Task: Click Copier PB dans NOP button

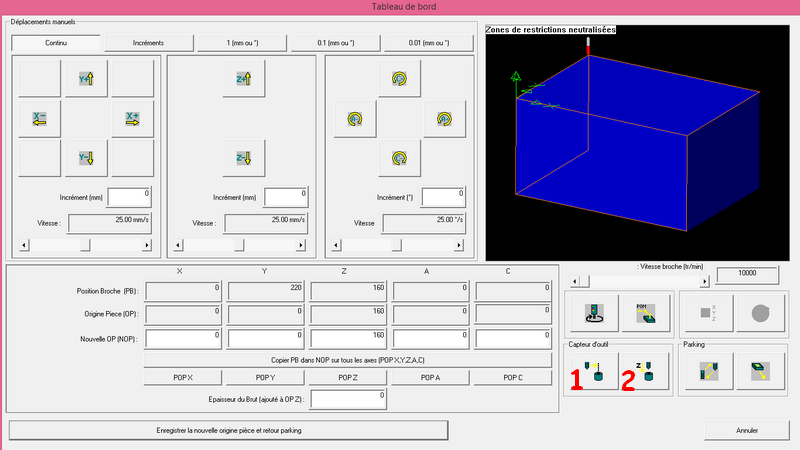Action: [x=347, y=360]
